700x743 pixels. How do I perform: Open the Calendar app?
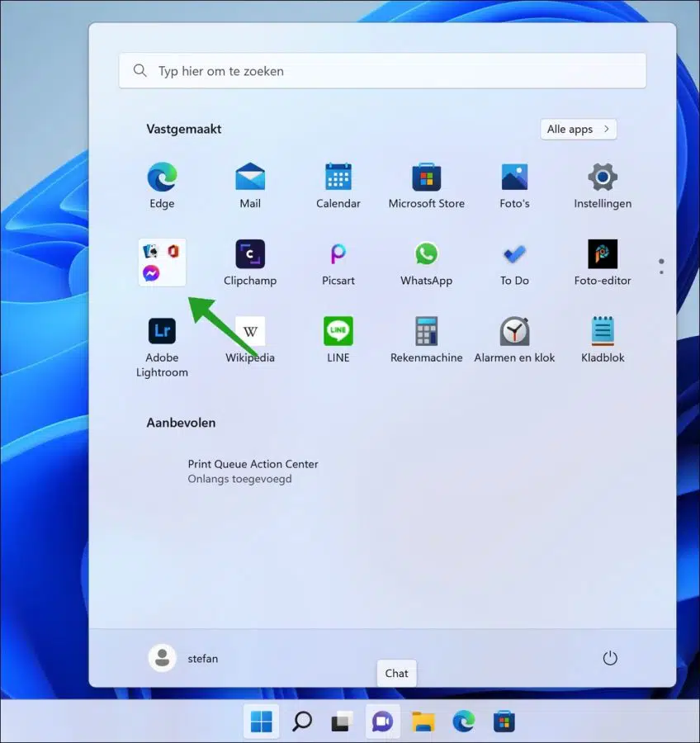pyautogui.click(x=338, y=185)
